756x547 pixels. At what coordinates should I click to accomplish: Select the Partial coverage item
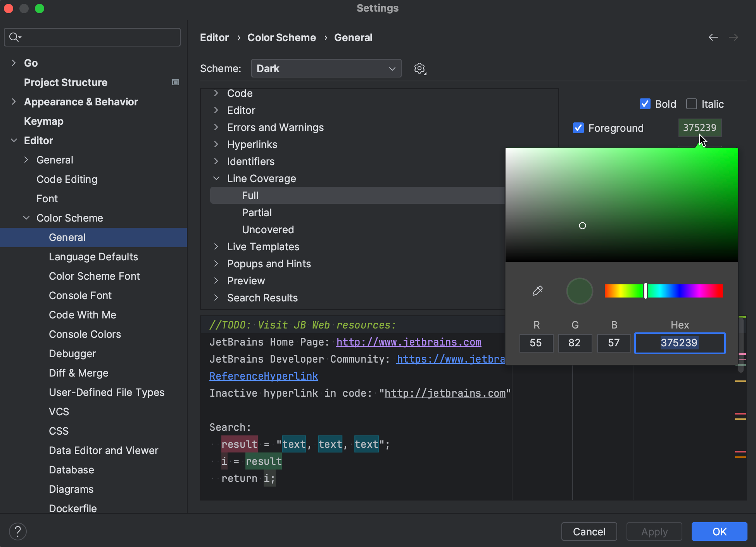coord(257,213)
